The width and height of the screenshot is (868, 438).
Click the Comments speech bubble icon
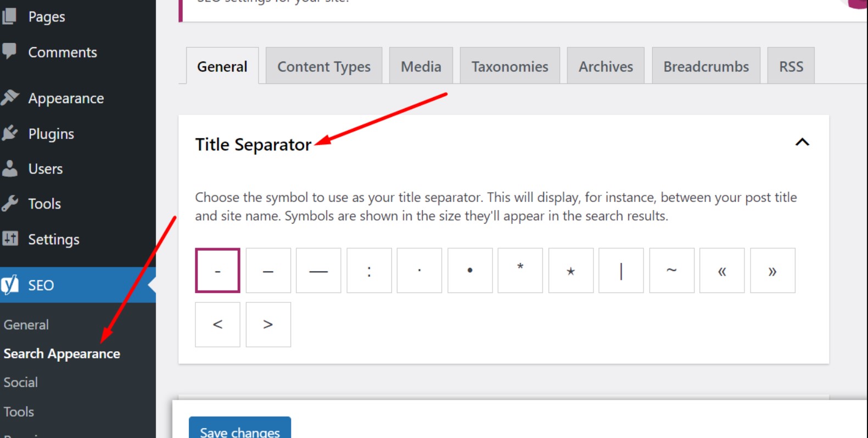tap(10, 51)
